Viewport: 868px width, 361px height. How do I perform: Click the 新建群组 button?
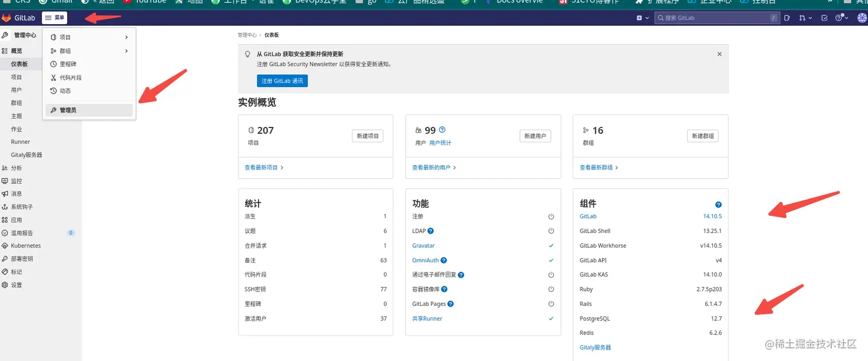click(x=703, y=136)
